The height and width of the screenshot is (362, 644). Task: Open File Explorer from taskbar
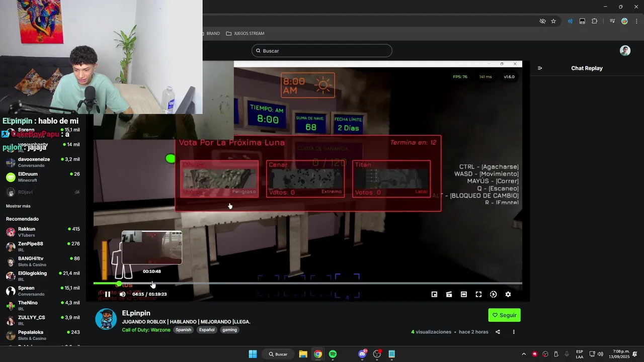click(303, 354)
